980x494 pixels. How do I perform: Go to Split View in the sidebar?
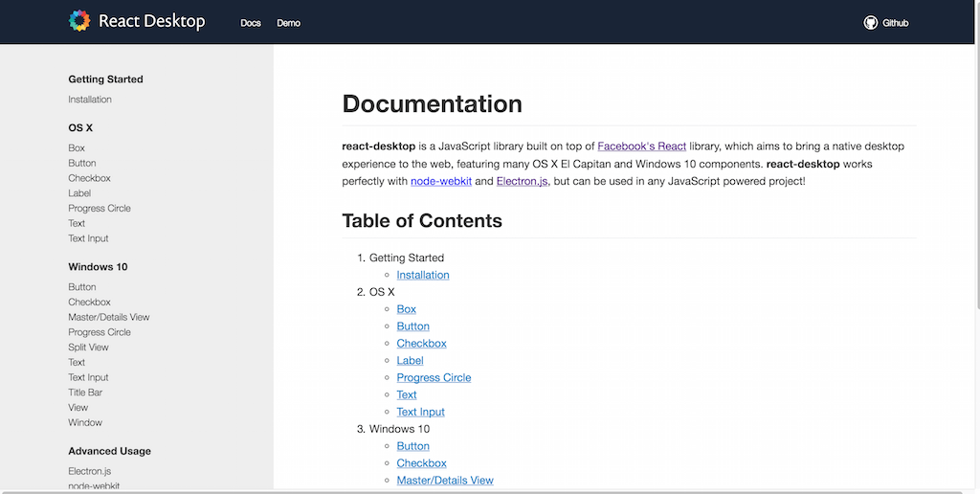pyautogui.click(x=88, y=348)
